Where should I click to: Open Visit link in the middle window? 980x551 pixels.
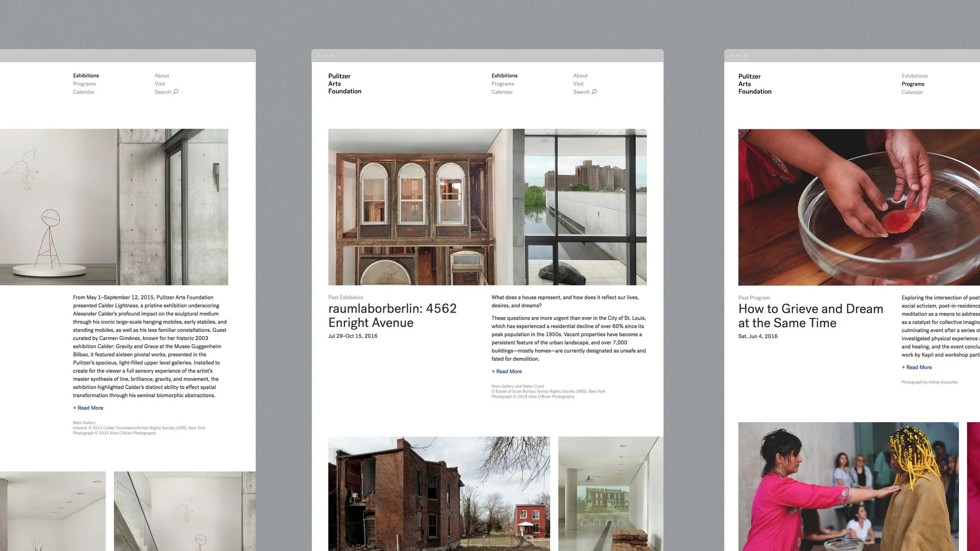tap(578, 84)
